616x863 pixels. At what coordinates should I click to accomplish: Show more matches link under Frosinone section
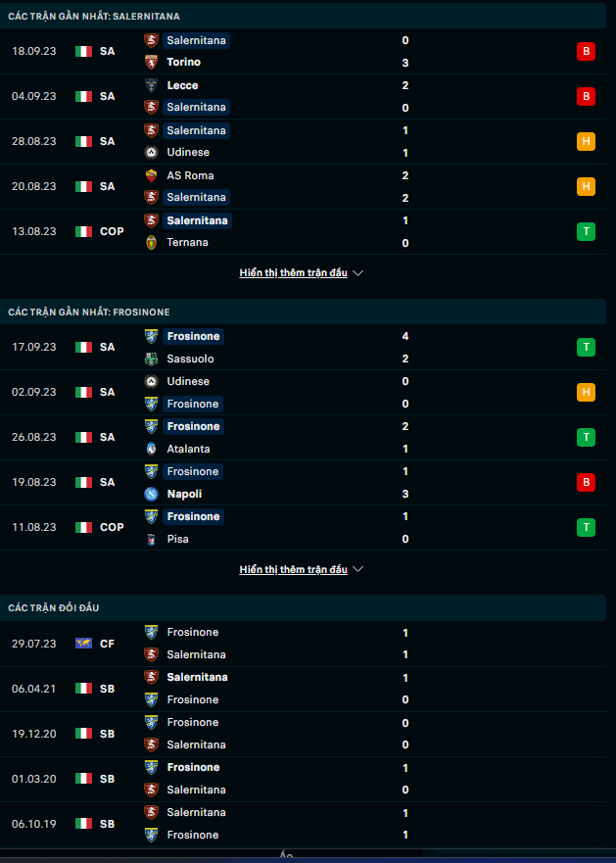coord(293,569)
